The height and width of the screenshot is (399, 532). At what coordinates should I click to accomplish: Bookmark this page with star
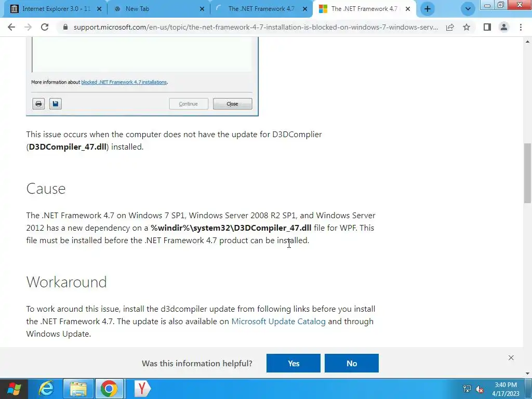467,27
